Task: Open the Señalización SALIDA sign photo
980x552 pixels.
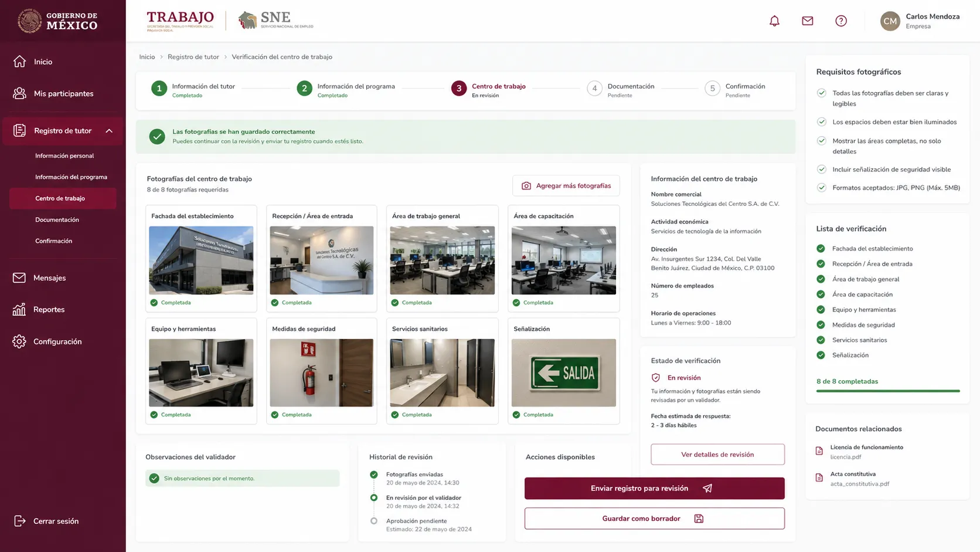Action: tap(564, 373)
